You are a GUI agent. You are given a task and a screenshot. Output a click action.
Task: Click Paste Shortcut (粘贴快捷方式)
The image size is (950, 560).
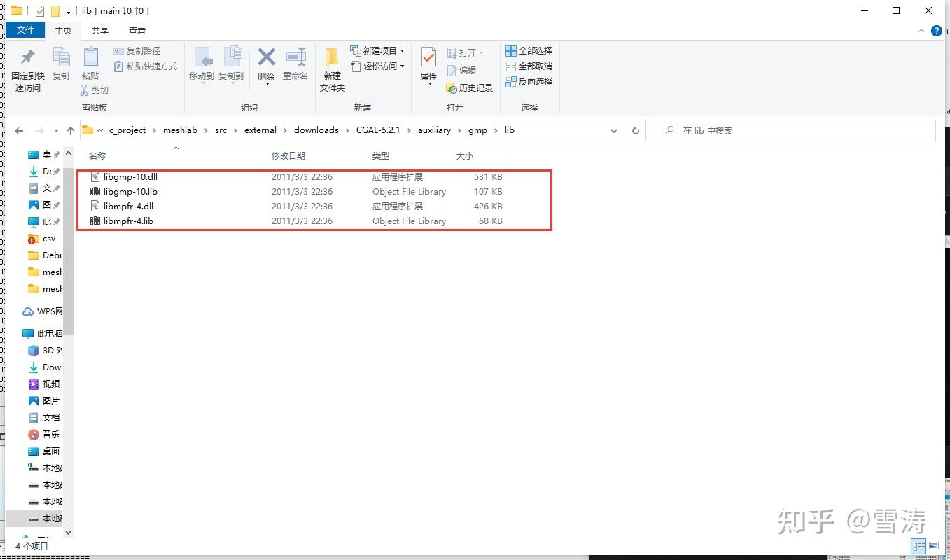tap(145, 66)
